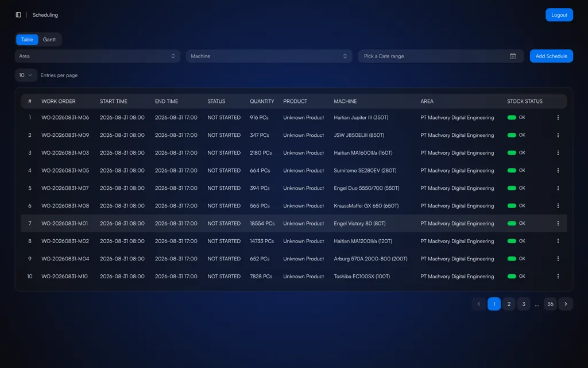The width and height of the screenshot is (588, 368).
Task: Click the pagination ellipsis between 3 and 36
Action: 537,305
